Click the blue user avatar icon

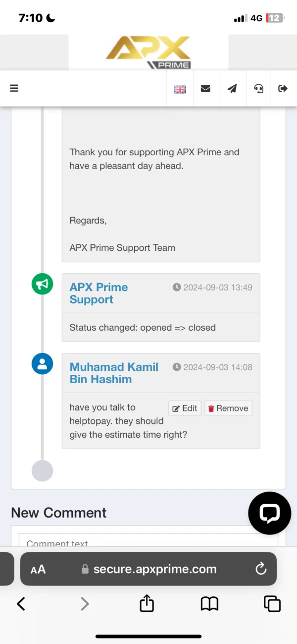point(43,364)
